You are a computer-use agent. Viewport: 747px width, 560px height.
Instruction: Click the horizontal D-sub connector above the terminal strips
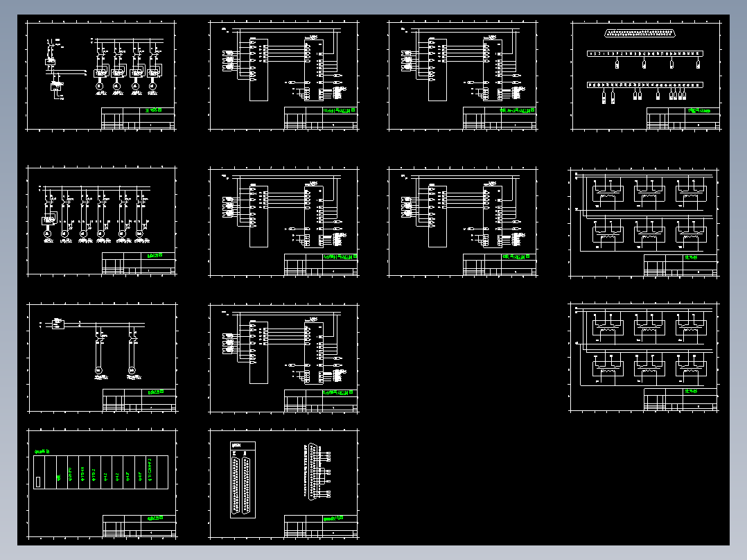coord(640,33)
